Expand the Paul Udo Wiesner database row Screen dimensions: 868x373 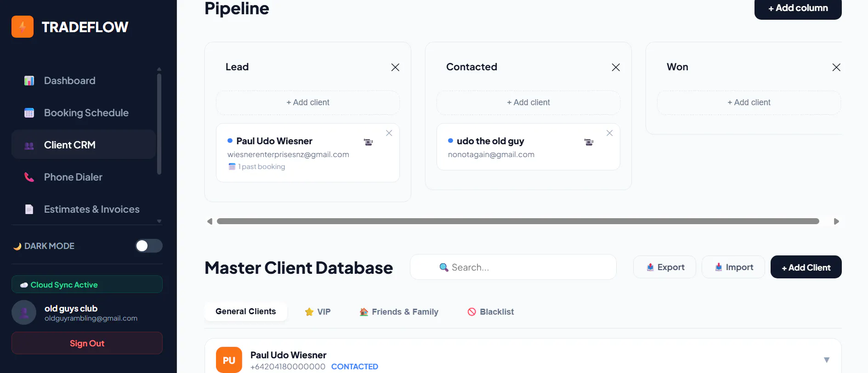827,360
